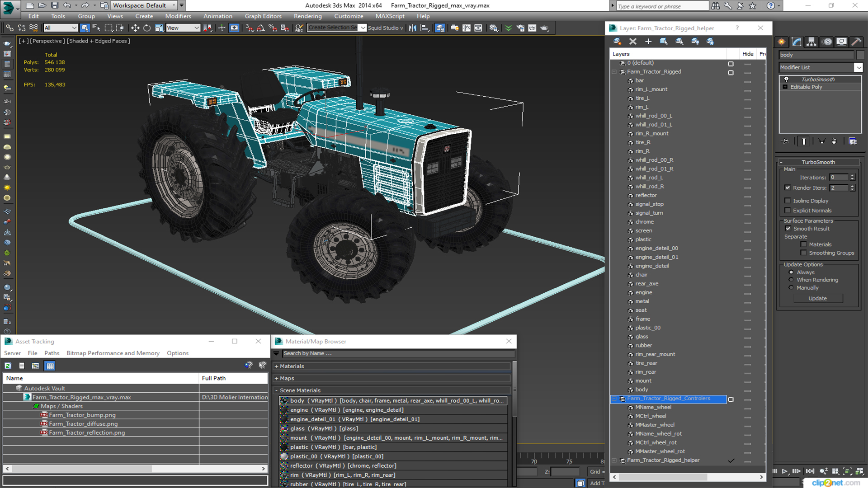This screenshot has width=868, height=488.
Task: Click Remove modifier from stack icon
Action: pyautogui.click(x=834, y=141)
